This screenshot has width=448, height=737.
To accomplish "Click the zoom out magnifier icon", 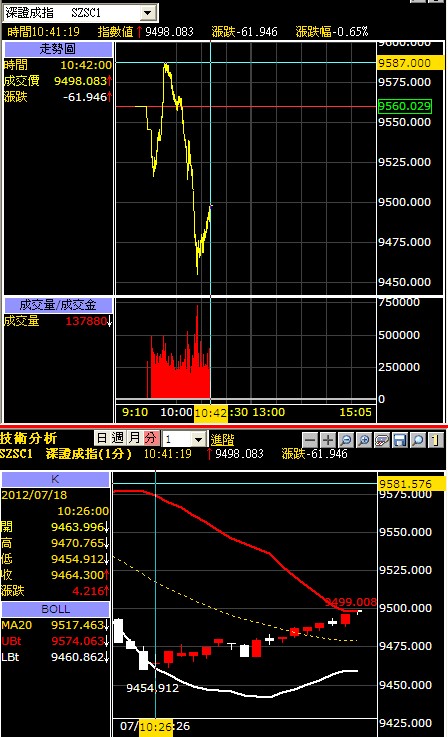I will point(346,440).
